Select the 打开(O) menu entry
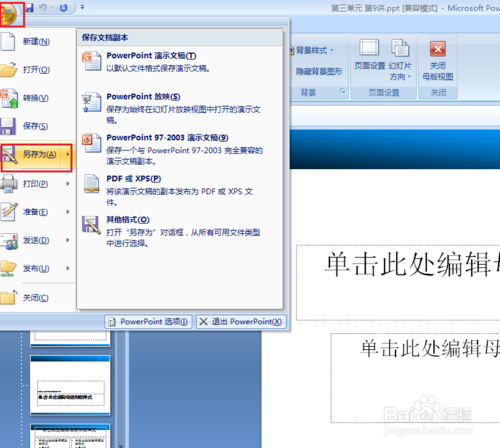The height and width of the screenshot is (448, 500). click(x=37, y=70)
